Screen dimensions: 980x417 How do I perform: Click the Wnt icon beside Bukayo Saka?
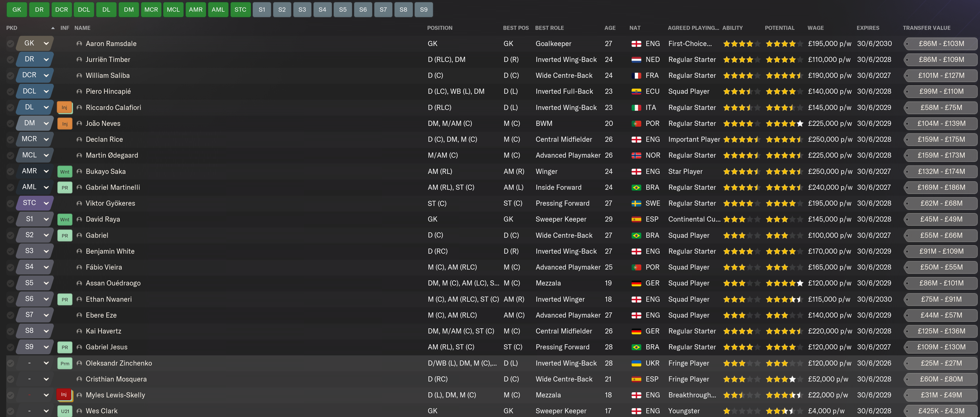[65, 172]
